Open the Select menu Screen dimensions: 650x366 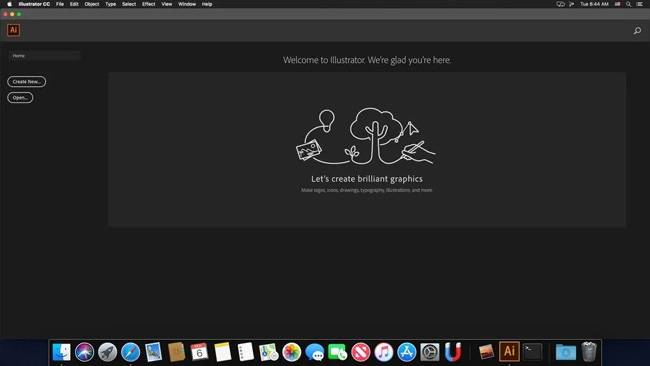pos(129,4)
